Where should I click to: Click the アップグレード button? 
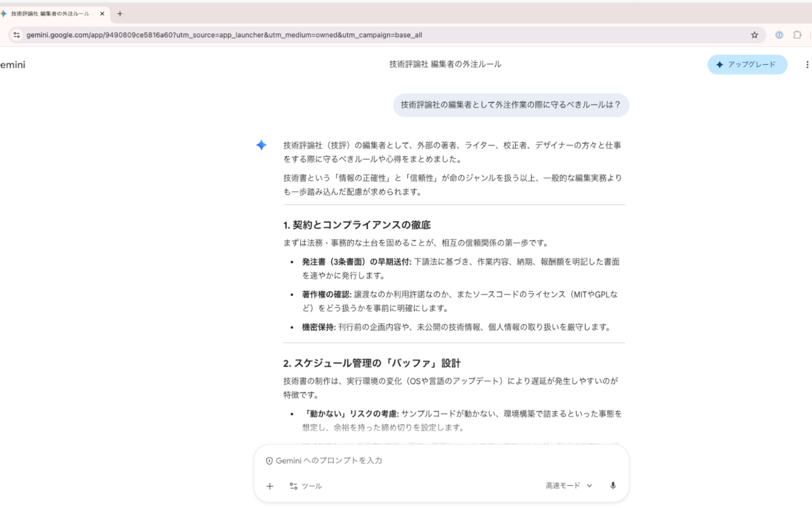747,65
